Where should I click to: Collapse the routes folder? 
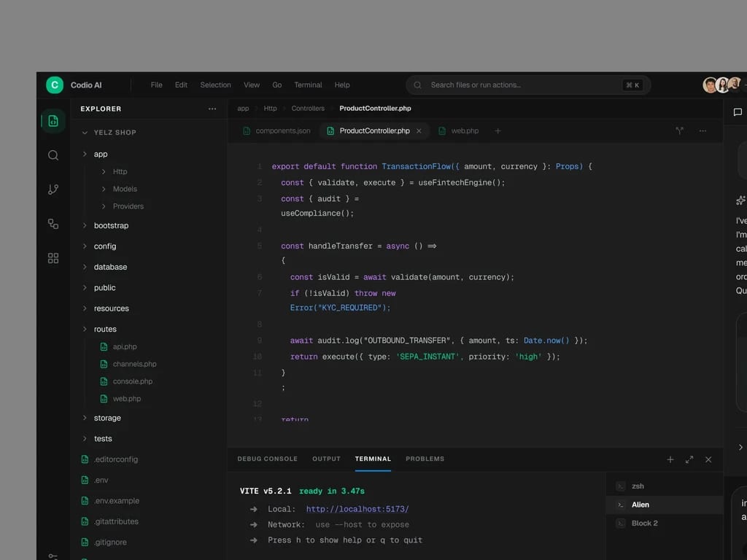pyautogui.click(x=85, y=329)
